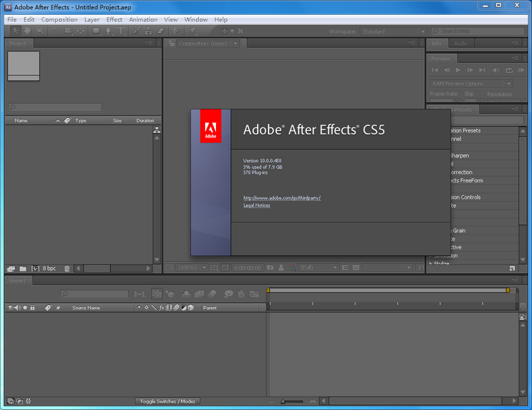This screenshot has height=410, width=532.
Task: Click the Project panel search field
Action: pos(55,108)
